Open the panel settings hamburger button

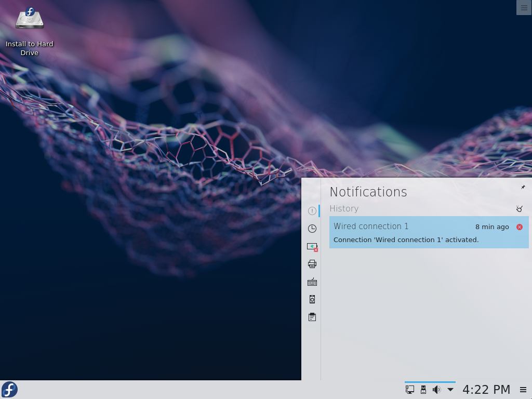pyautogui.click(x=523, y=390)
